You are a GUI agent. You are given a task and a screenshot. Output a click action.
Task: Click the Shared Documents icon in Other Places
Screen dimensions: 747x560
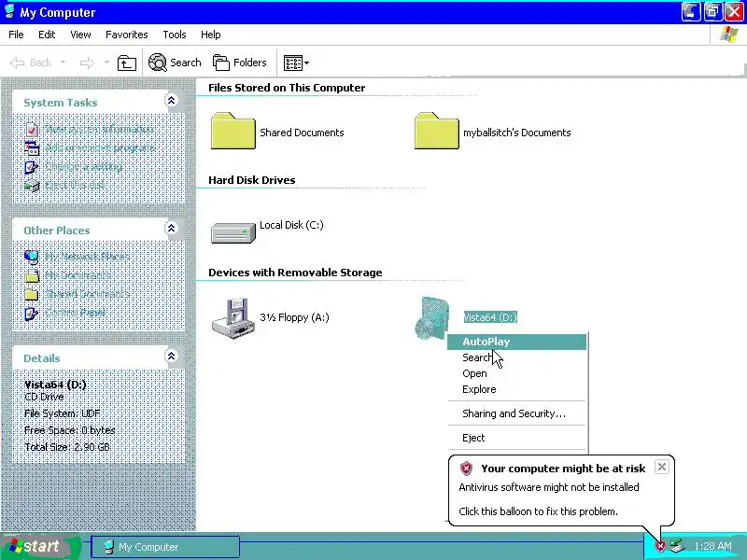pos(32,295)
